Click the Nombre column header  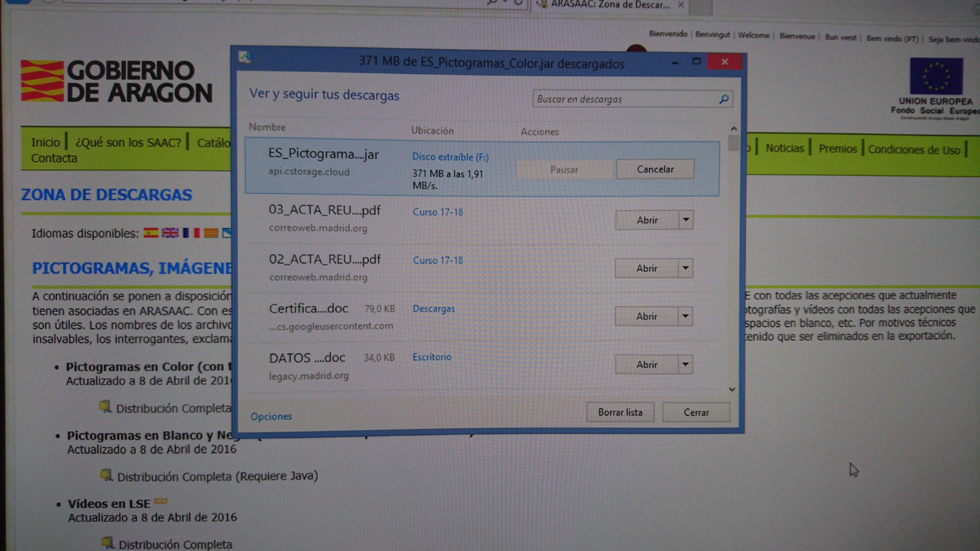click(267, 127)
